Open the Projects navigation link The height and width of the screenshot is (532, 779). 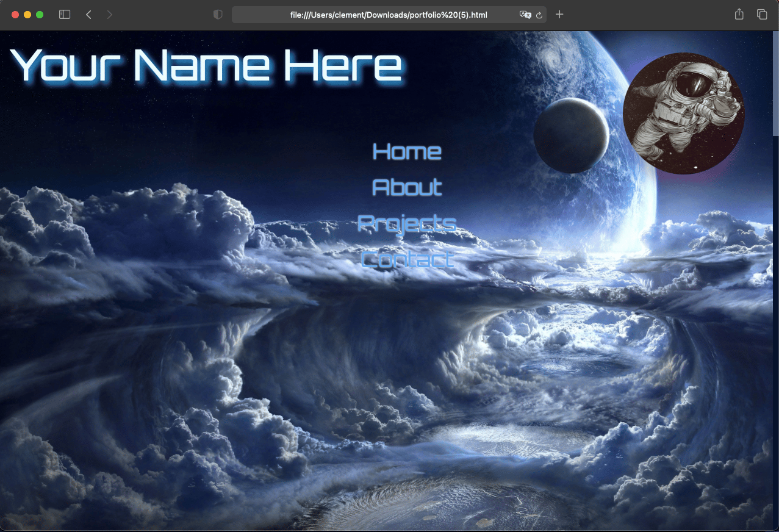(407, 223)
